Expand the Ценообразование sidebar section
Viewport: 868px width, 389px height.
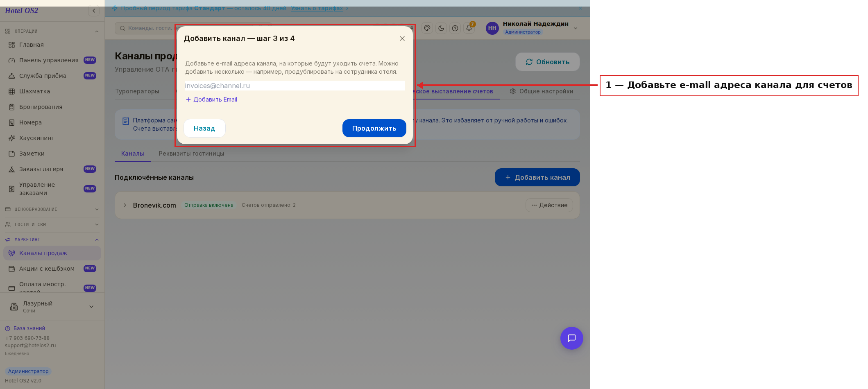point(52,209)
